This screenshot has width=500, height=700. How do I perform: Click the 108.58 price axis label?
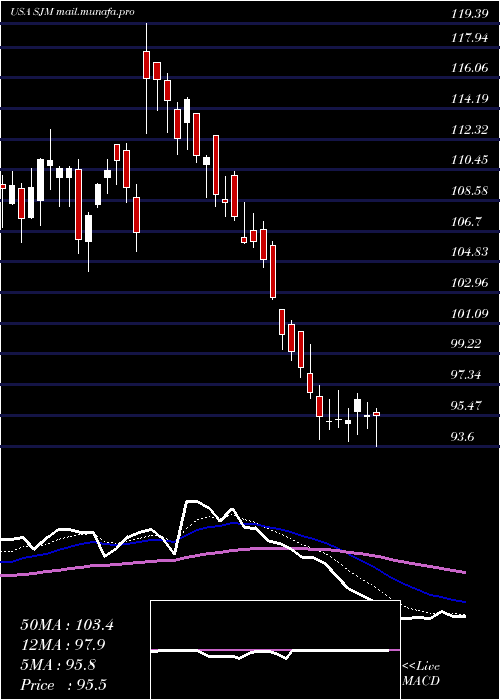[469, 192]
